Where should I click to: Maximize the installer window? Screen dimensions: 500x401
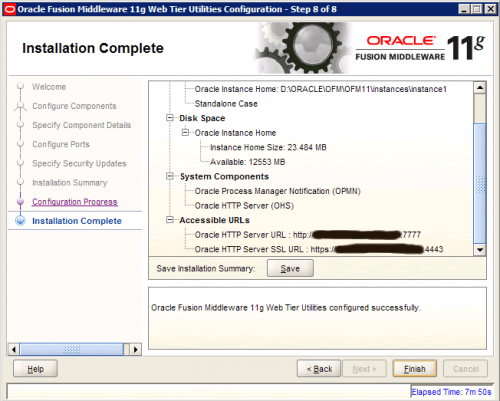(x=477, y=9)
